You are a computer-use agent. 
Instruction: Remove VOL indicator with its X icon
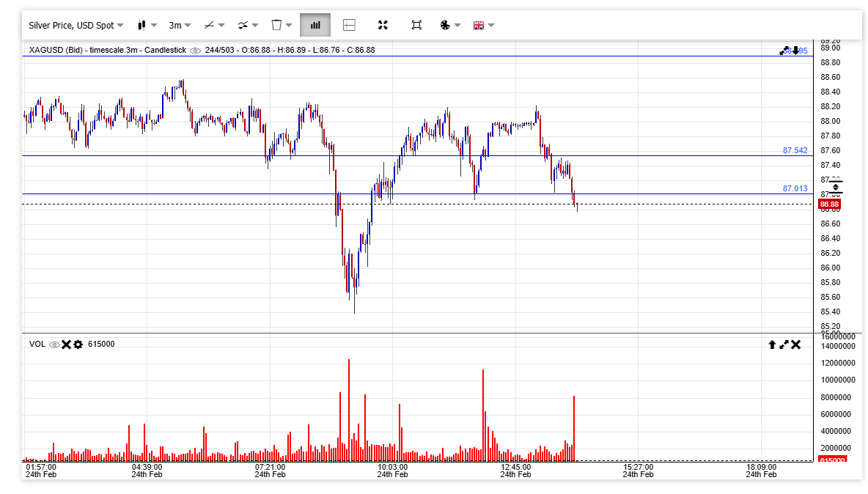coord(66,344)
